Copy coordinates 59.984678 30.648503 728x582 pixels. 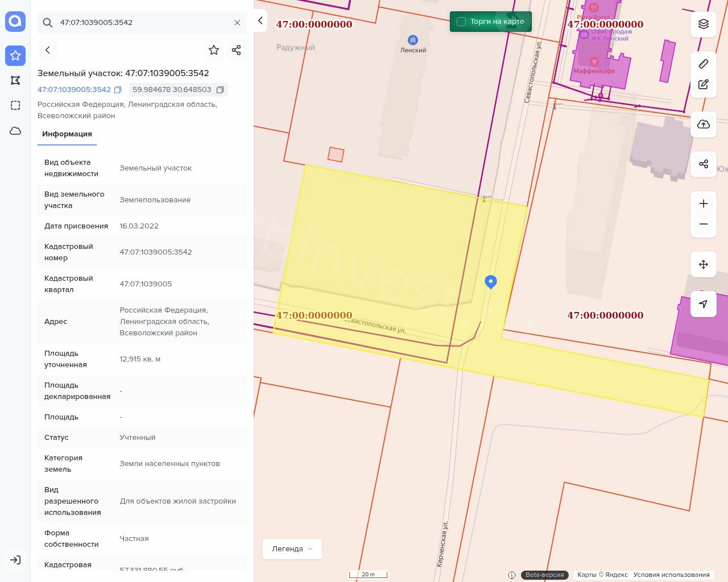pyautogui.click(x=220, y=90)
